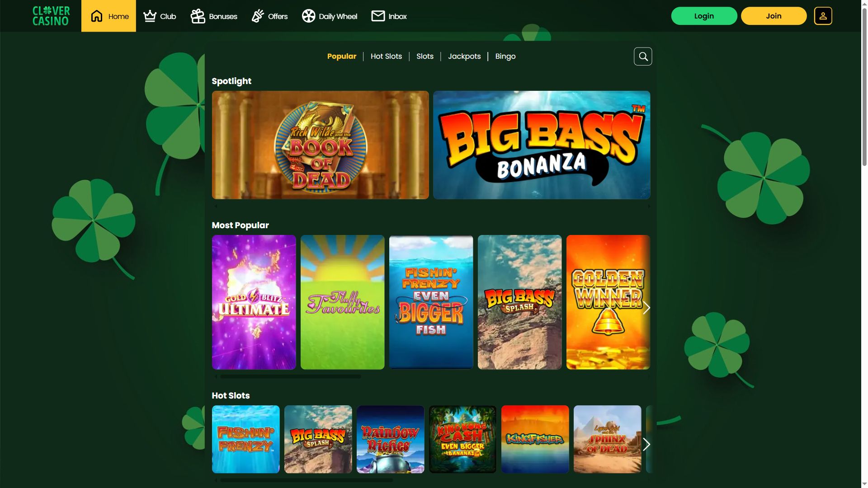This screenshot has height=488, width=868.
Task: Open the user profile icon
Action: tap(823, 16)
